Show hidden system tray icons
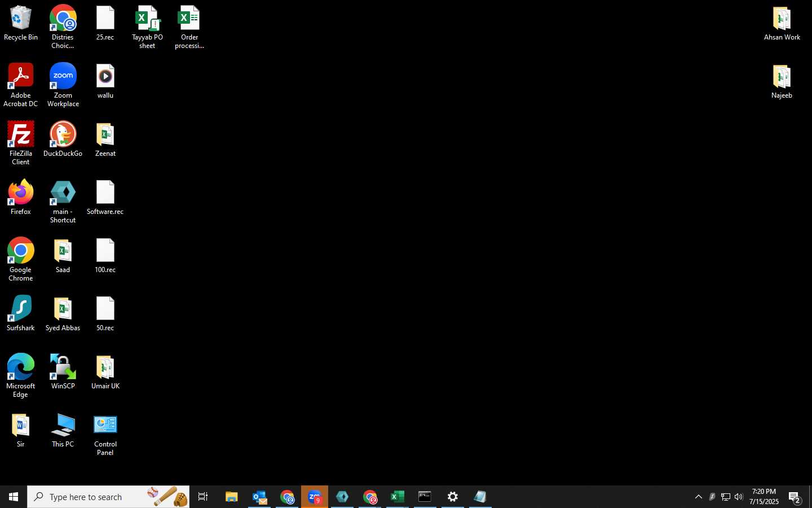This screenshot has width=812, height=508. coord(699,497)
